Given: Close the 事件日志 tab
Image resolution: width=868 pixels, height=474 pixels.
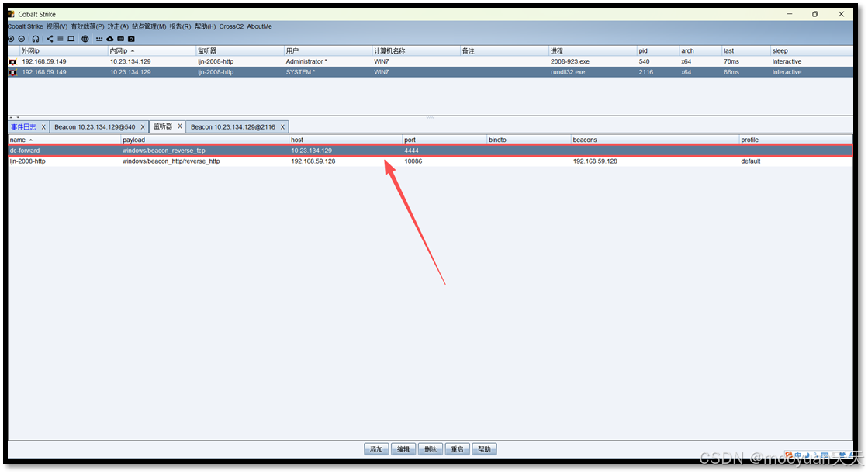Looking at the screenshot, I should pyautogui.click(x=43, y=127).
